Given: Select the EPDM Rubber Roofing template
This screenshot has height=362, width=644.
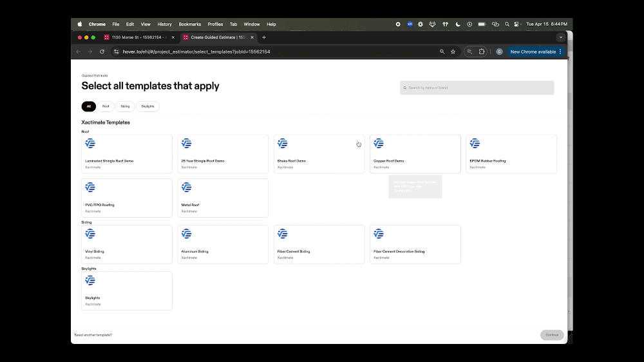Looking at the screenshot, I should [511, 154].
